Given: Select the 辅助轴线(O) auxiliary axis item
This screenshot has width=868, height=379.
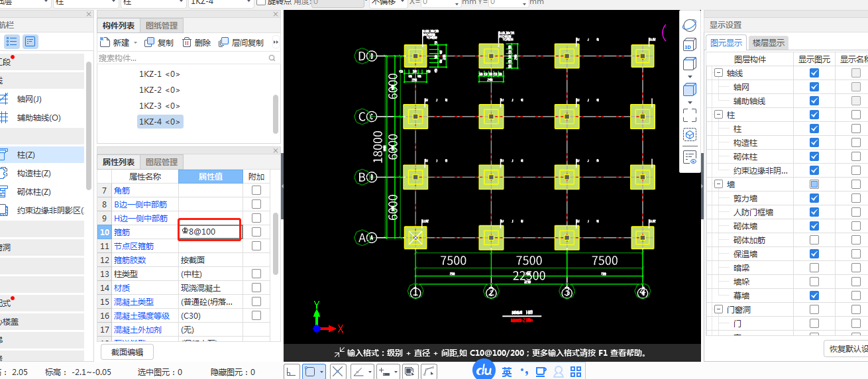Looking at the screenshot, I should (38, 118).
